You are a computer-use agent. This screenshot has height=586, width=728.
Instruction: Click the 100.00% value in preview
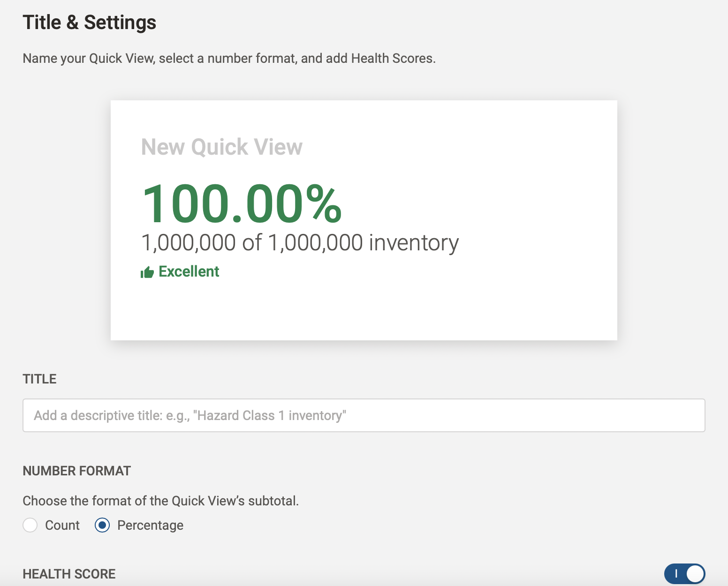click(242, 204)
